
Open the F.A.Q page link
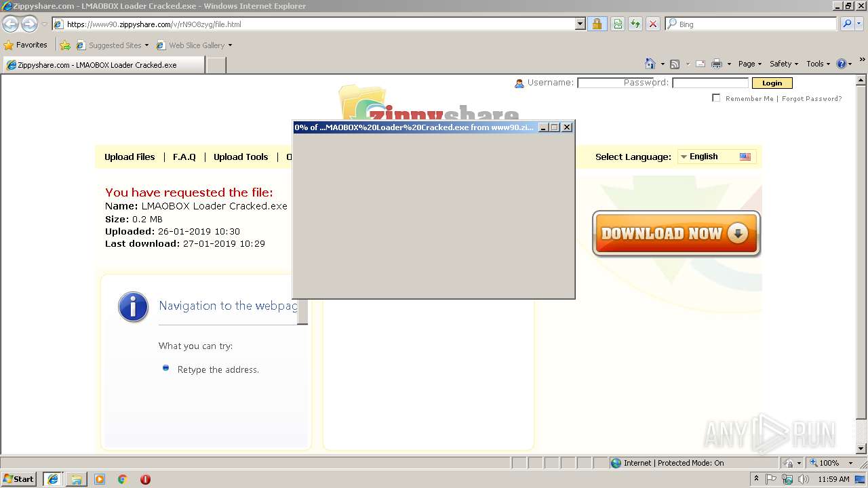point(184,157)
